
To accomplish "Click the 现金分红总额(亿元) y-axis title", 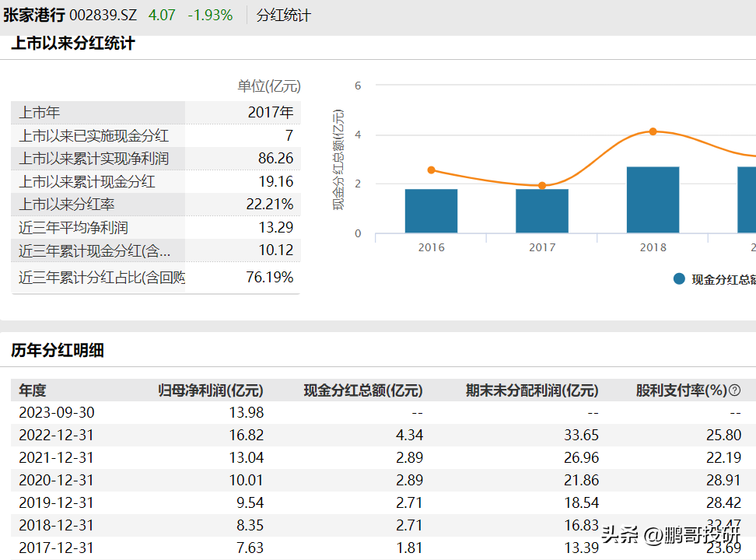I will [338, 159].
